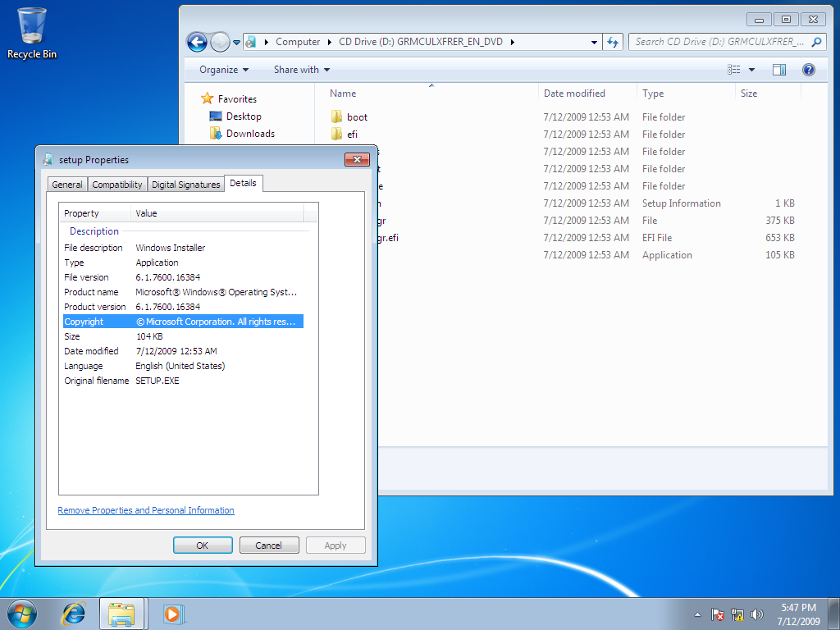Expand the change view options arrow
This screenshot has width=840, height=630.
coord(751,70)
